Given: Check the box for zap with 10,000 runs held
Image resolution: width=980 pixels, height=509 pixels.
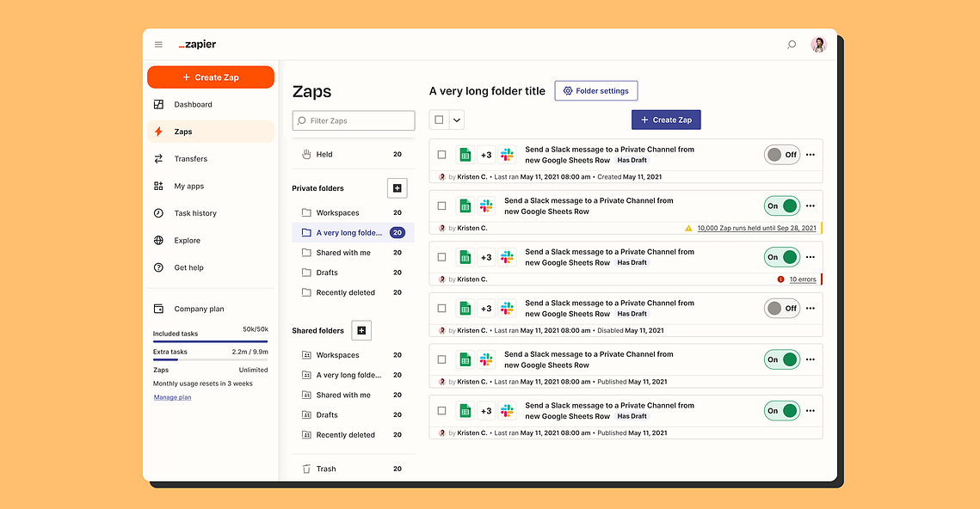Looking at the screenshot, I should (x=442, y=206).
